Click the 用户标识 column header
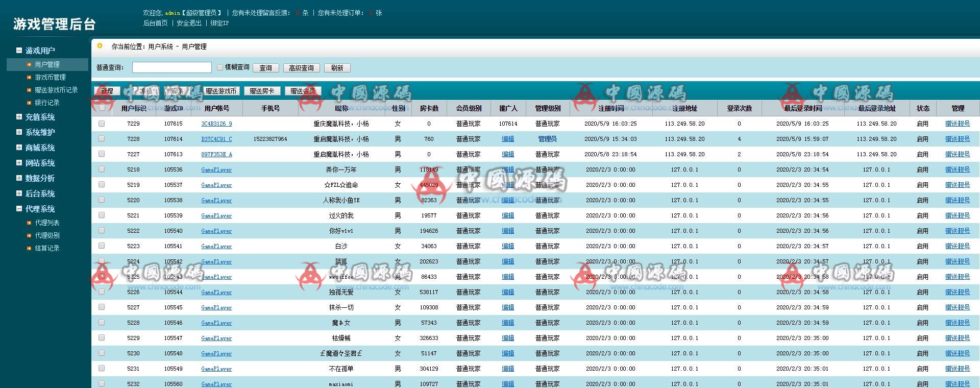980x388 pixels. coord(134,108)
